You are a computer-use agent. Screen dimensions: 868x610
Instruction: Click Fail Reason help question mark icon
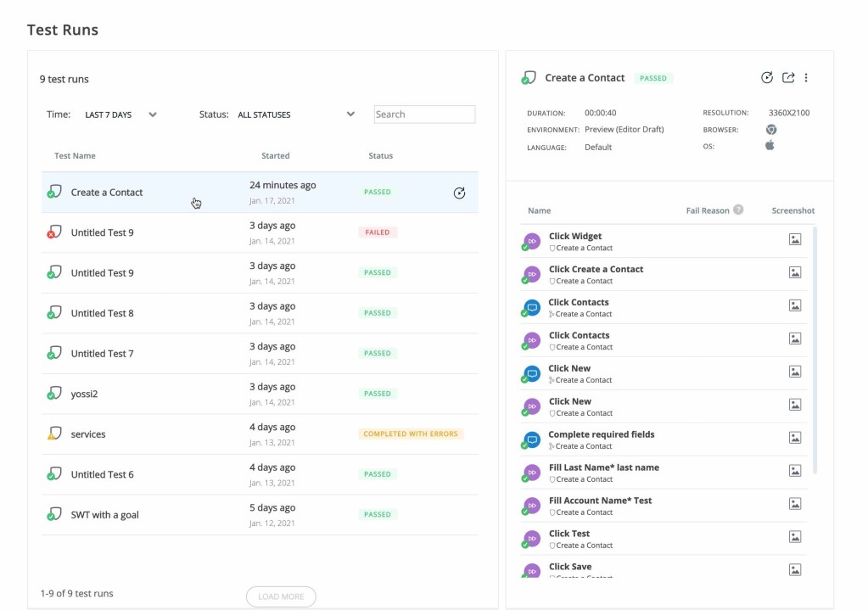click(x=738, y=210)
